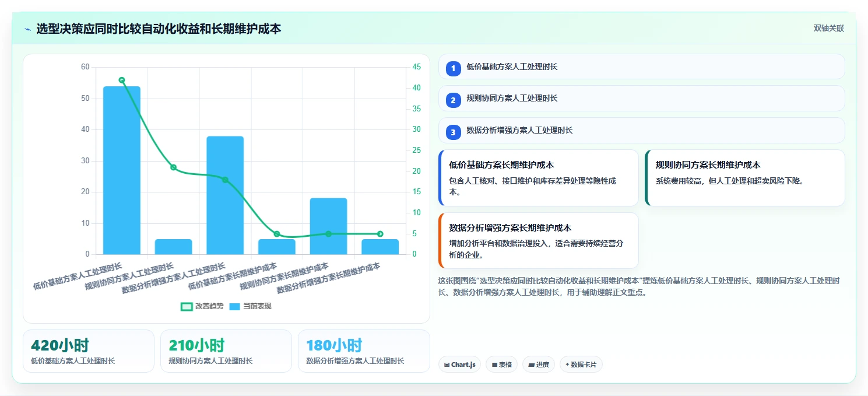The width and height of the screenshot is (868, 396).
Task: Click the 数据卡片 tag
Action: point(581,365)
